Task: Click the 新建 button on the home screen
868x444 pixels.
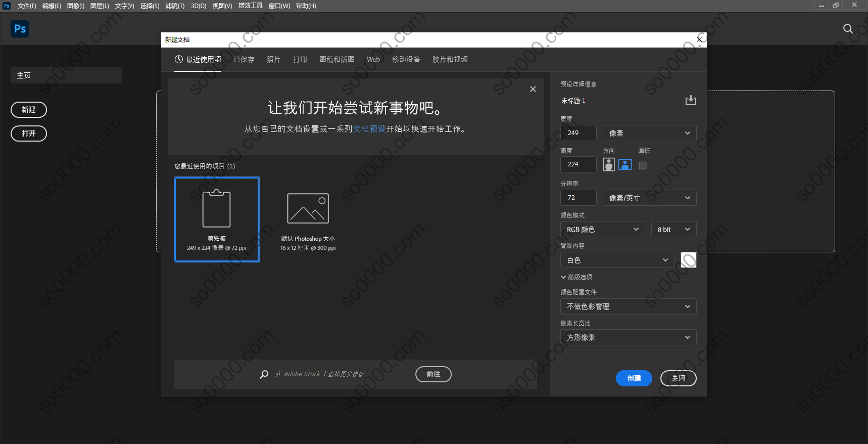Action: click(x=29, y=110)
